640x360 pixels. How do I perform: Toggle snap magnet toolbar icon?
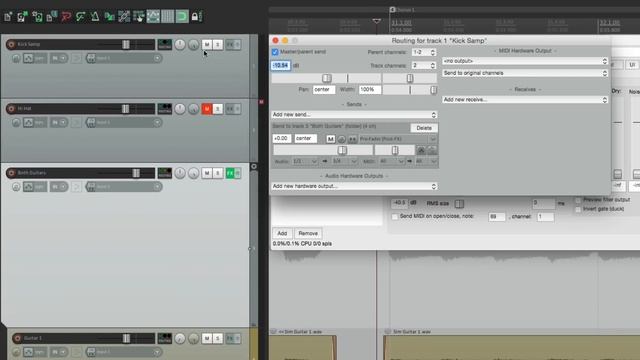(x=182, y=17)
